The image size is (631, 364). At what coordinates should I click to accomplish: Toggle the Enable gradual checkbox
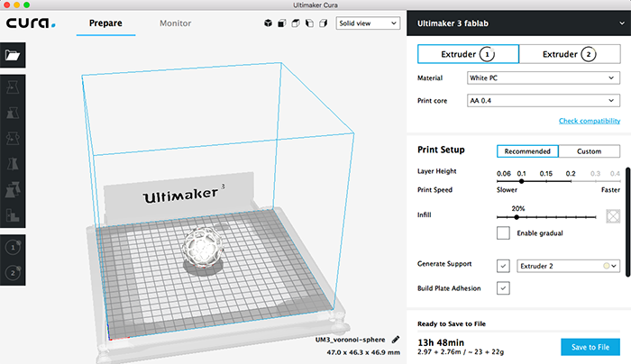(503, 232)
